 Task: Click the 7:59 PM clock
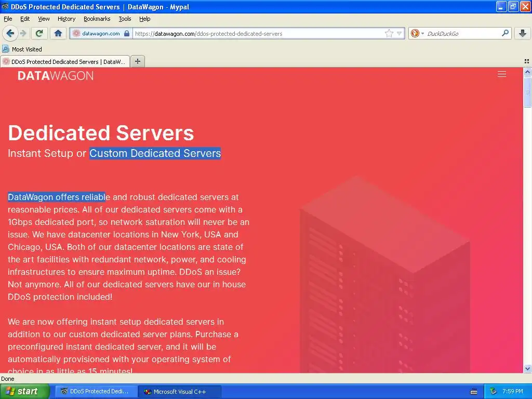[x=512, y=392]
